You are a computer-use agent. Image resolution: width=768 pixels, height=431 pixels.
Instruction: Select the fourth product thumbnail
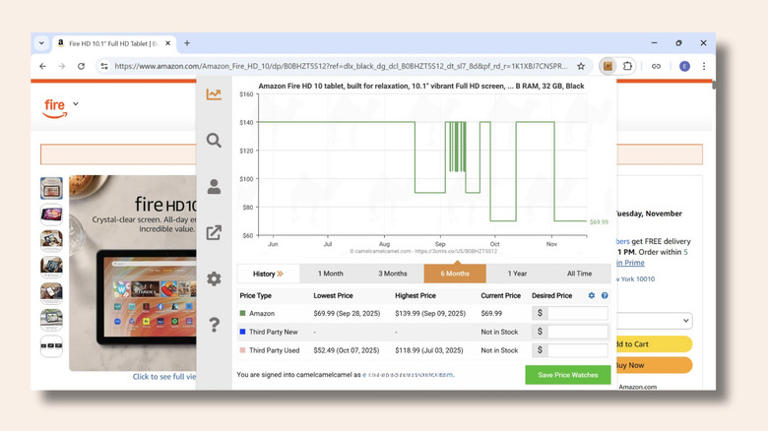(51, 267)
